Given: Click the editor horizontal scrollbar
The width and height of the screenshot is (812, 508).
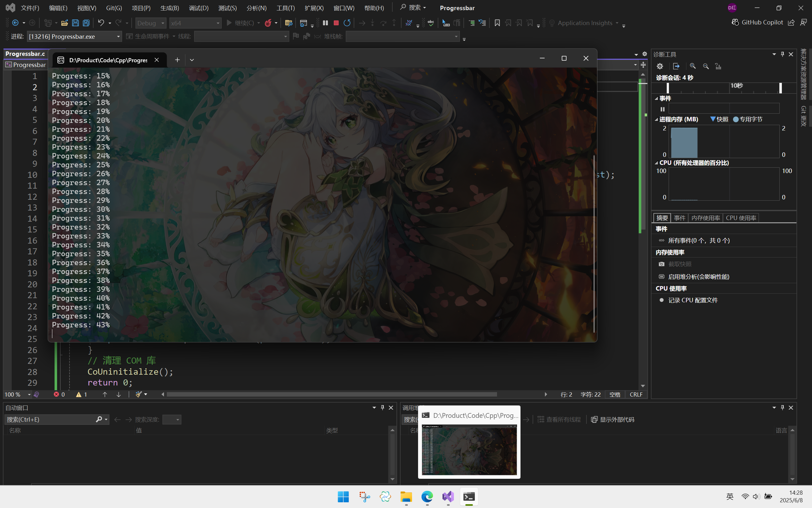Looking at the screenshot, I should tap(331, 394).
